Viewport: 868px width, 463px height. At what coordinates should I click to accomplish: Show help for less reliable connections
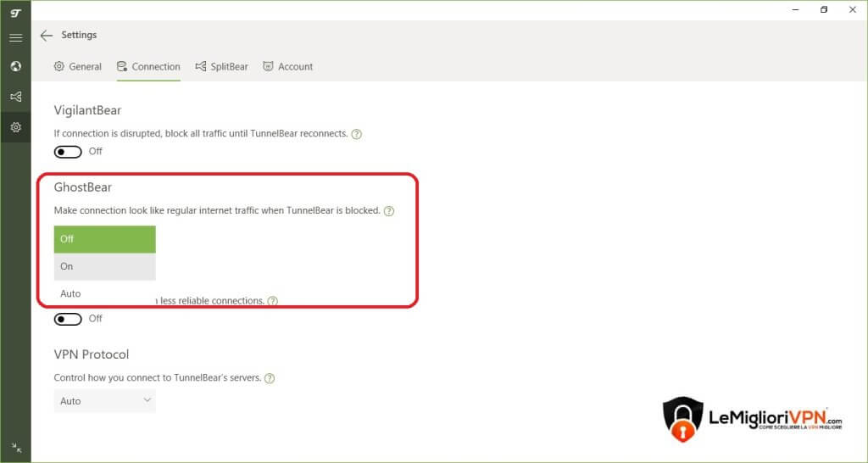click(x=273, y=301)
